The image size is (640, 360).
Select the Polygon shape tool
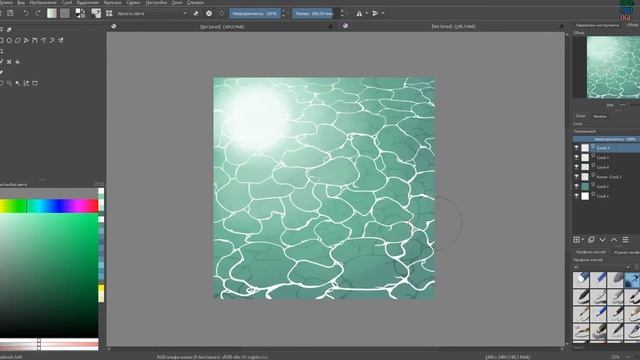18,40
